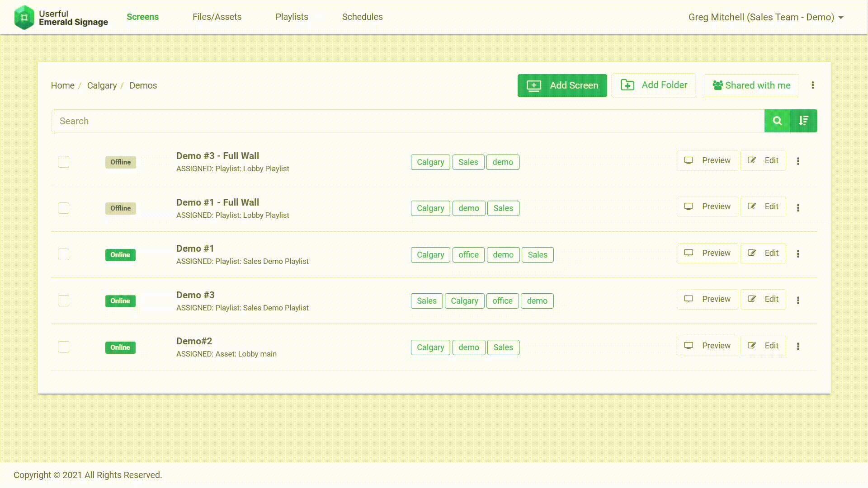Preview the Demo#2 screen

click(x=707, y=346)
